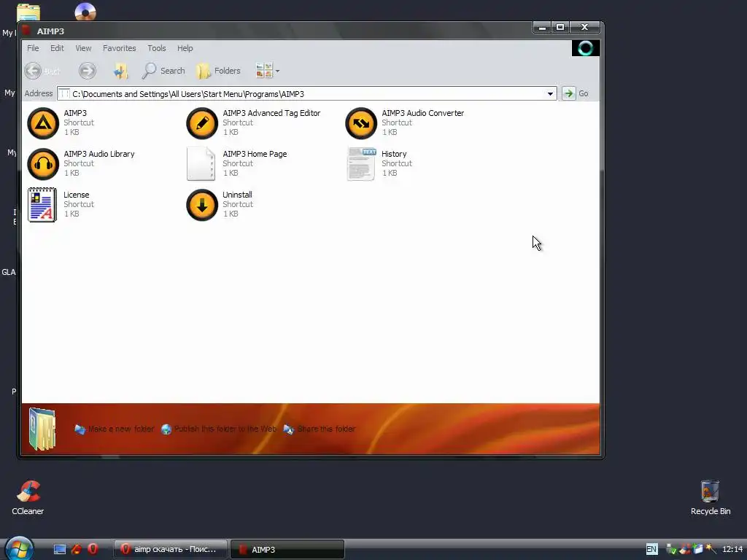Open the Views dropdown in toolbar
The image size is (747, 560).
(268, 71)
